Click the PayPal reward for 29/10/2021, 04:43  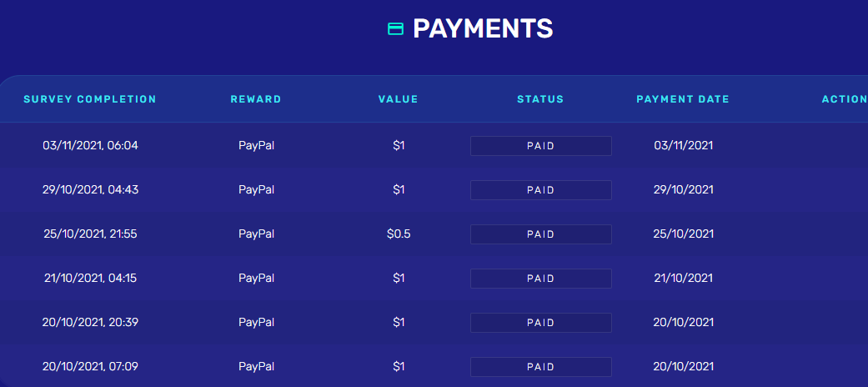tap(256, 190)
